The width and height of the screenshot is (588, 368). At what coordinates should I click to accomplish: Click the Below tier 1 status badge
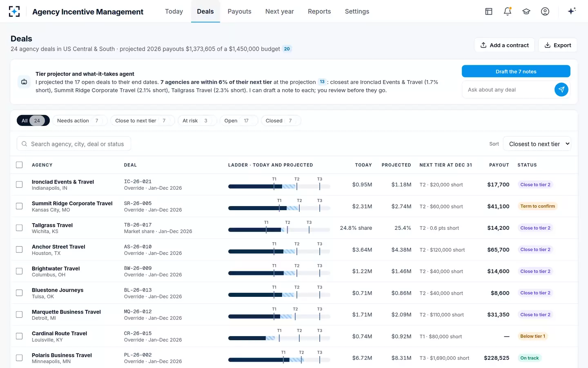(532, 336)
